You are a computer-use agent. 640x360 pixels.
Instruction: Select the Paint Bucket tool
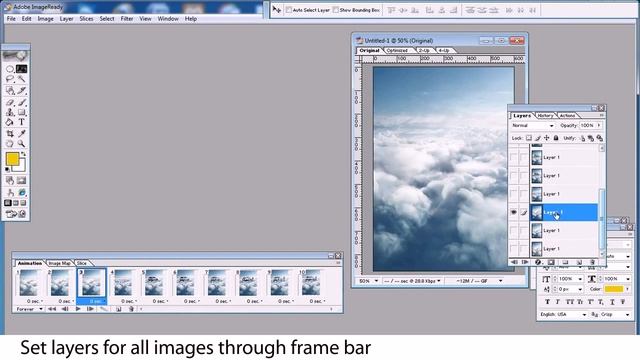10,122
